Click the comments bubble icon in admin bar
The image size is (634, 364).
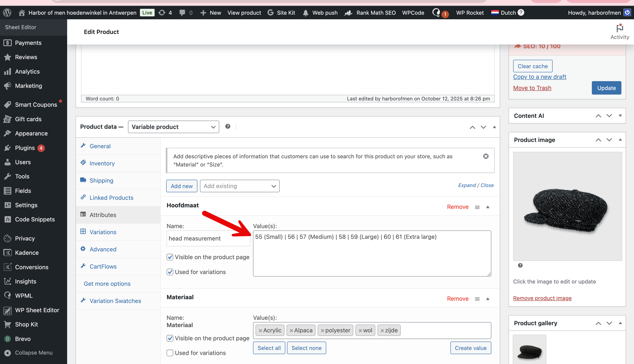click(182, 13)
